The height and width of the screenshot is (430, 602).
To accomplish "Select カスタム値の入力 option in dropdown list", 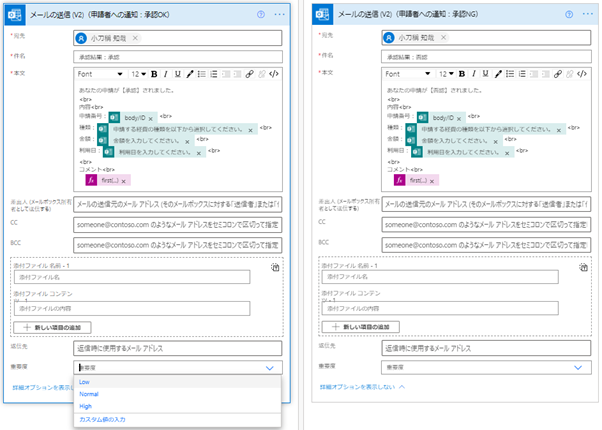I will 104,419.
